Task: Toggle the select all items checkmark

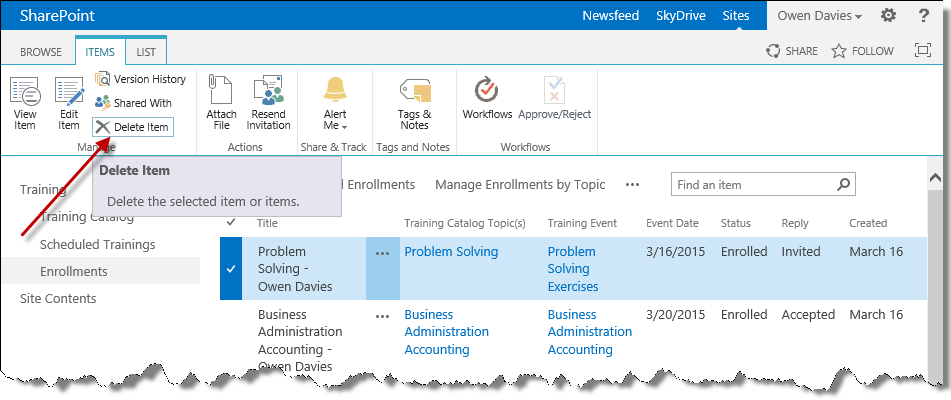Action: (230, 222)
